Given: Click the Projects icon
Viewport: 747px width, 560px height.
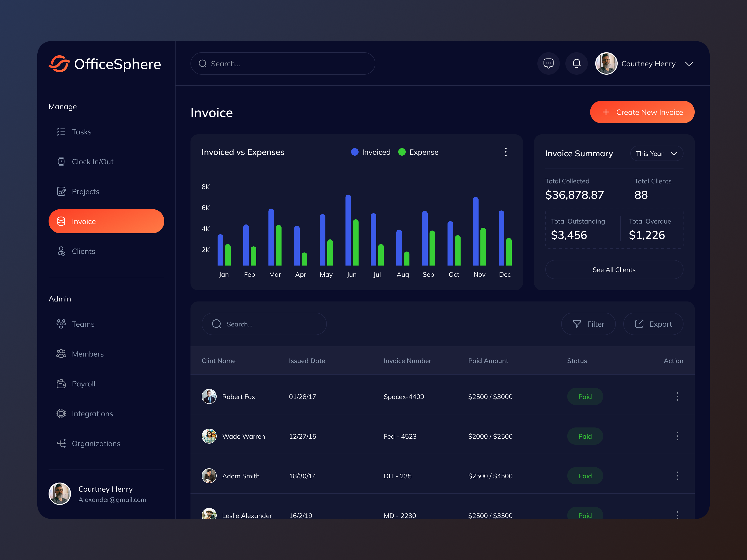Looking at the screenshot, I should click(61, 191).
